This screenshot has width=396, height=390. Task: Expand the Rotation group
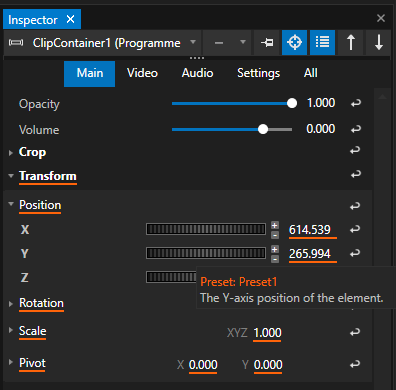[x=11, y=304]
